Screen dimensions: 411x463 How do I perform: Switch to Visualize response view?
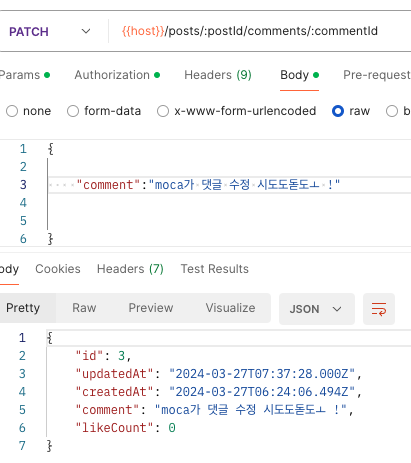coord(230,308)
